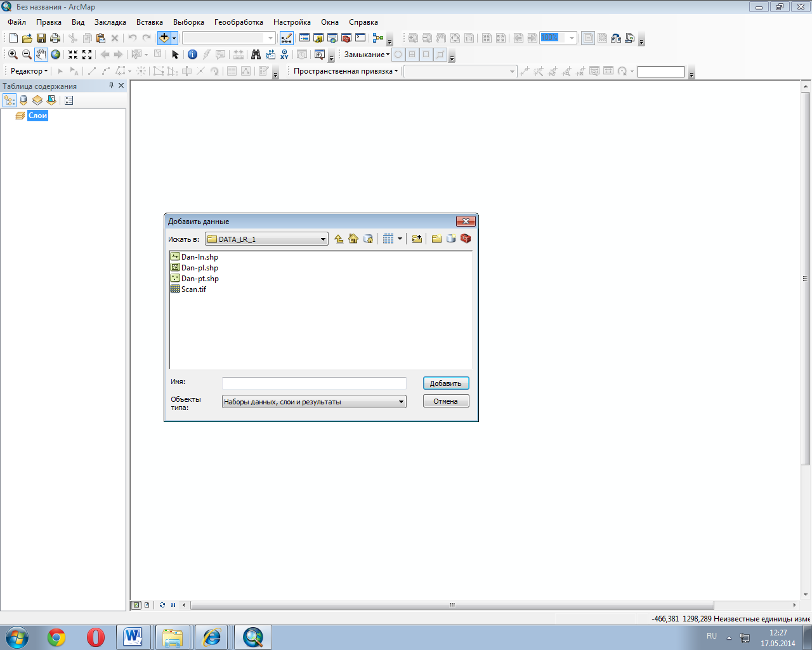Open the red Toolbox icon in dialog
The width and height of the screenshot is (812, 650).
466,239
